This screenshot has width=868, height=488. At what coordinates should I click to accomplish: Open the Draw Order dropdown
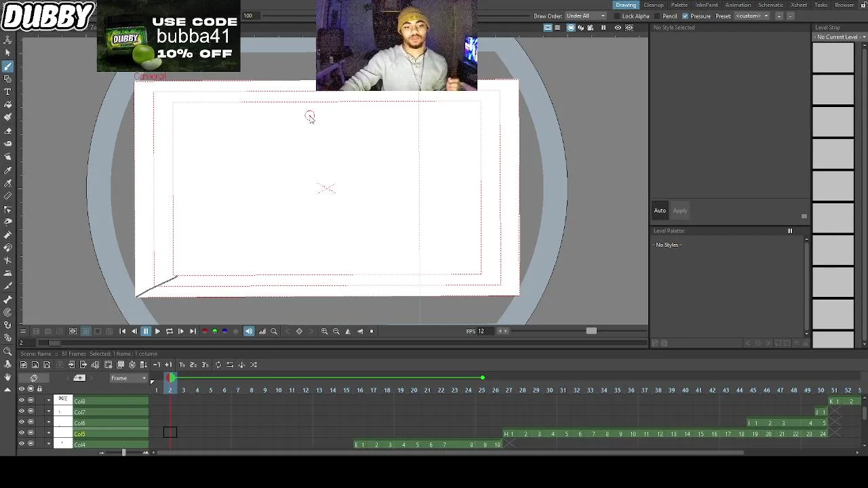click(x=585, y=16)
